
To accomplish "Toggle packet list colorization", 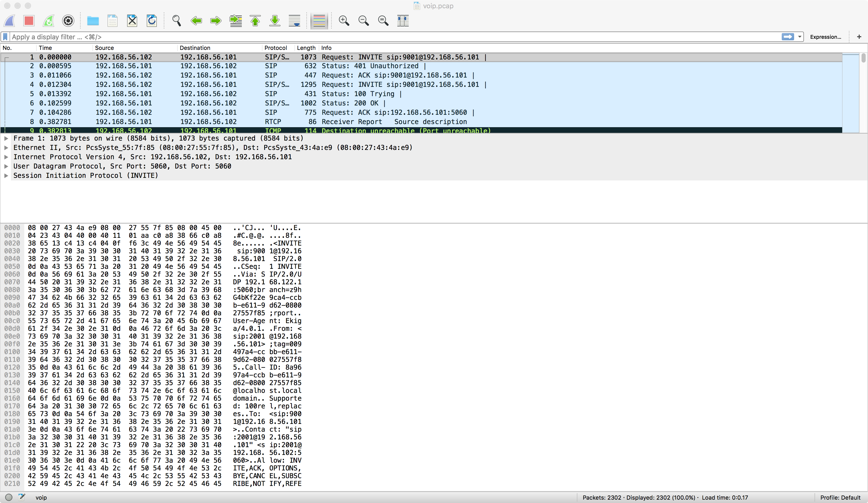I will point(319,21).
